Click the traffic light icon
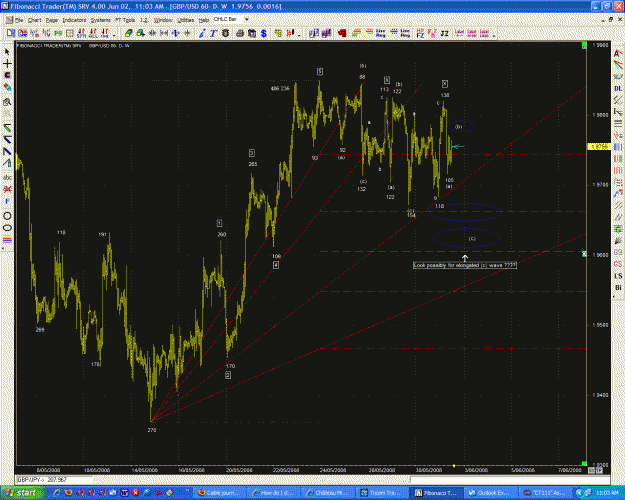The width and height of the screenshot is (625, 500). 226,33
